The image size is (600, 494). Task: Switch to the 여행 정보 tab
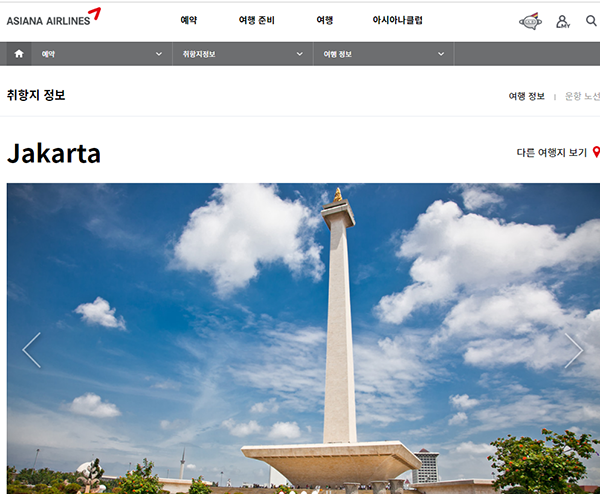pyautogui.click(x=526, y=96)
